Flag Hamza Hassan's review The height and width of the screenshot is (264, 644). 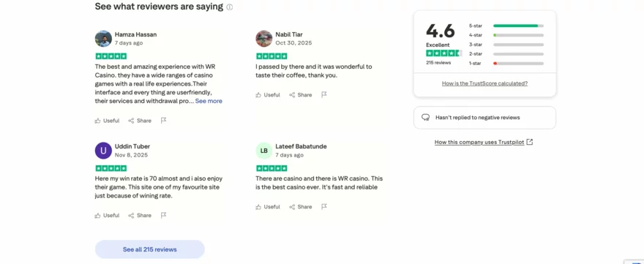(163, 120)
